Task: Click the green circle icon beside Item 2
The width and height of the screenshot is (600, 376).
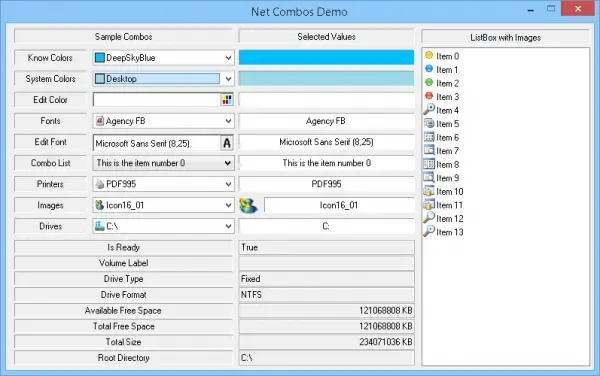Action: (x=429, y=82)
